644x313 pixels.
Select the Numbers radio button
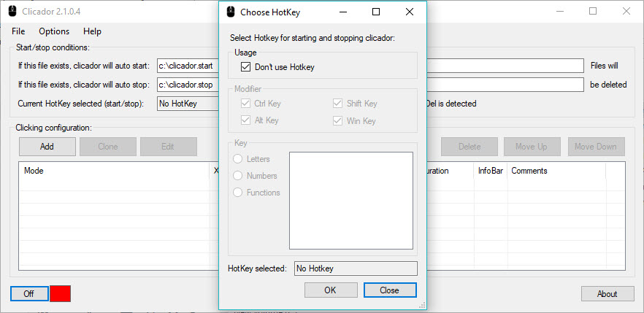pyautogui.click(x=237, y=176)
